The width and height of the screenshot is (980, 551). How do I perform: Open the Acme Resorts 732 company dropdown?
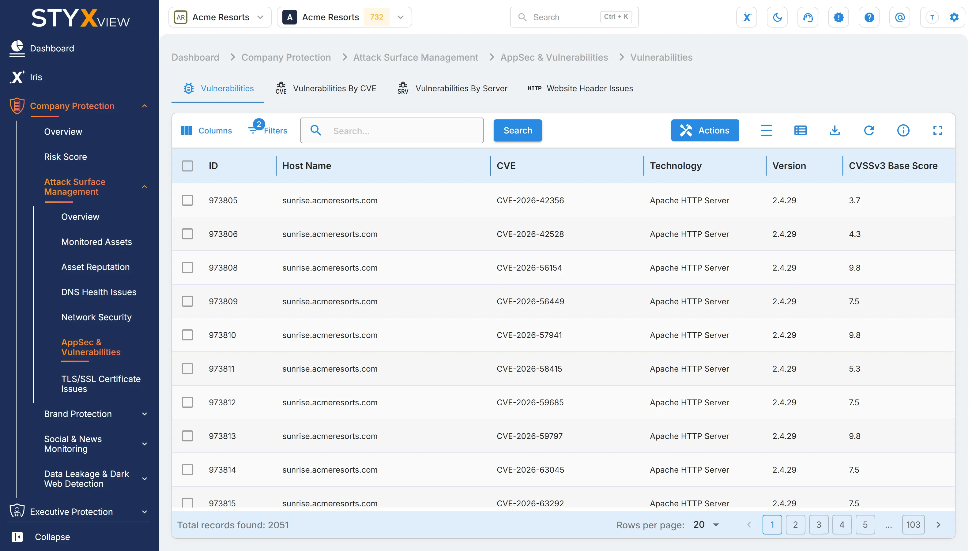pyautogui.click(x=344, y=17)
